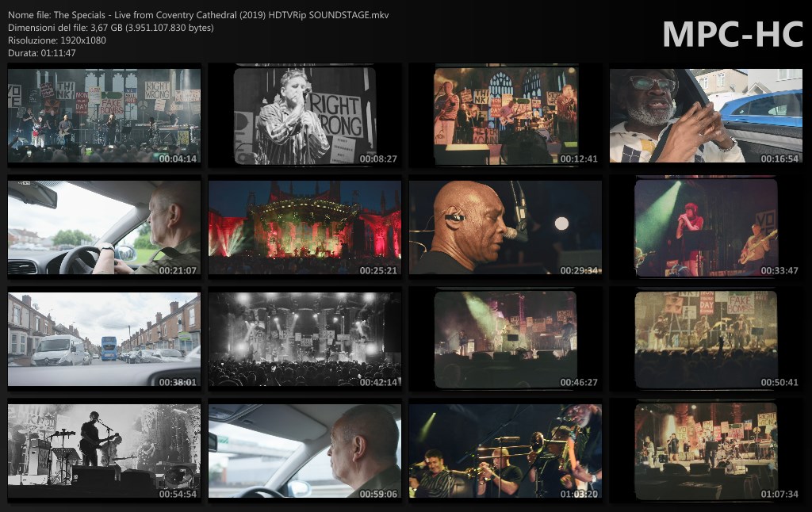Click the street scene thumbnail at 00:38:01
The width and height of the screenshot is (812, 512).
tap(104, 340)
